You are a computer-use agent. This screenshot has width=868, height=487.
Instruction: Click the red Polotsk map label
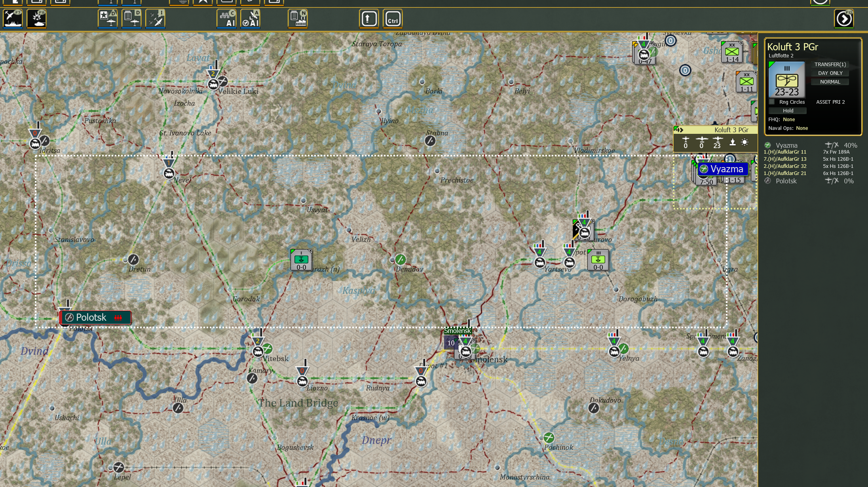(95, 317)
